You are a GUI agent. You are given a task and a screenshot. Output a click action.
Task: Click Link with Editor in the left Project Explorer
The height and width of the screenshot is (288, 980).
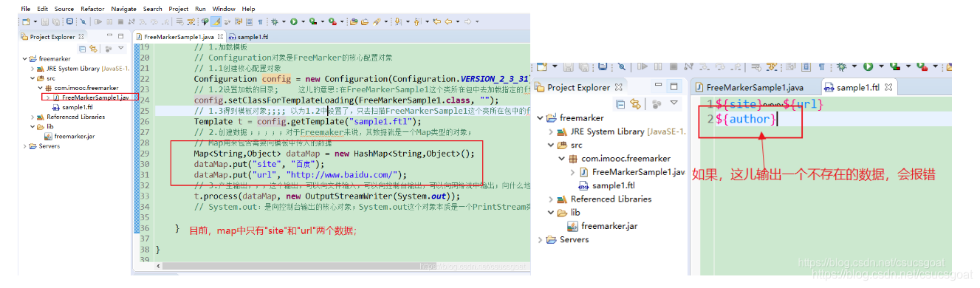pos(93,48)
